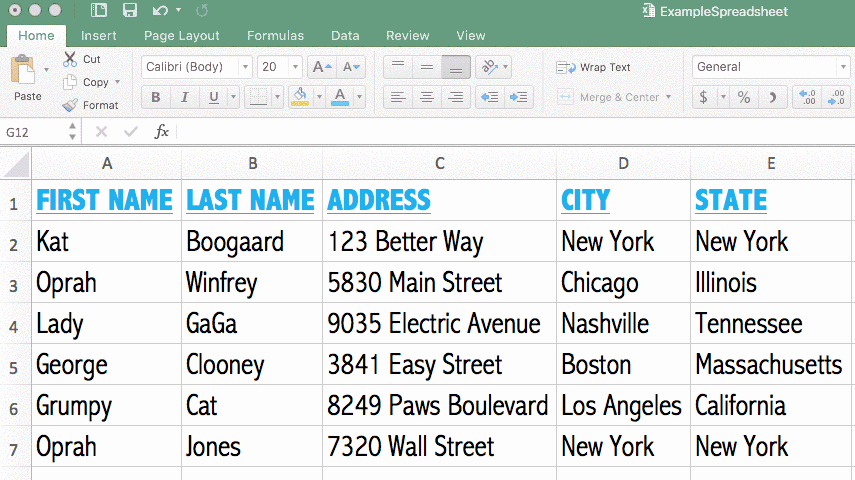Apply the yellow fill color swatch

point(299,97)
